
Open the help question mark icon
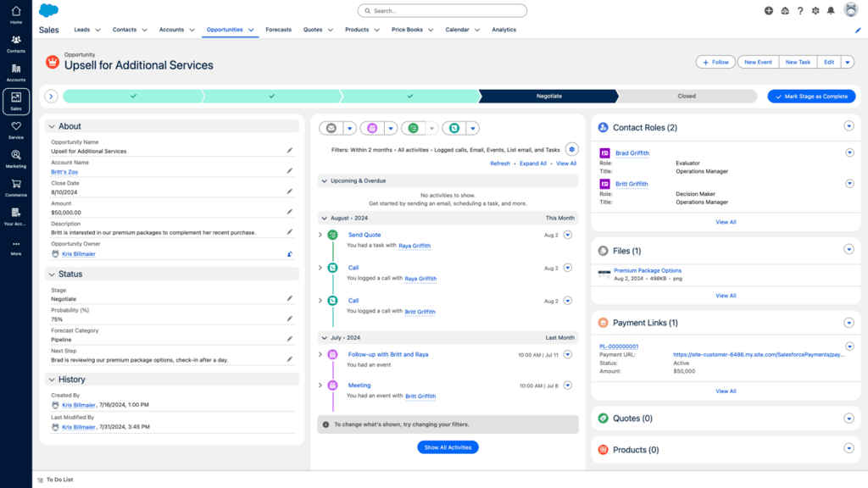[800, 10]
